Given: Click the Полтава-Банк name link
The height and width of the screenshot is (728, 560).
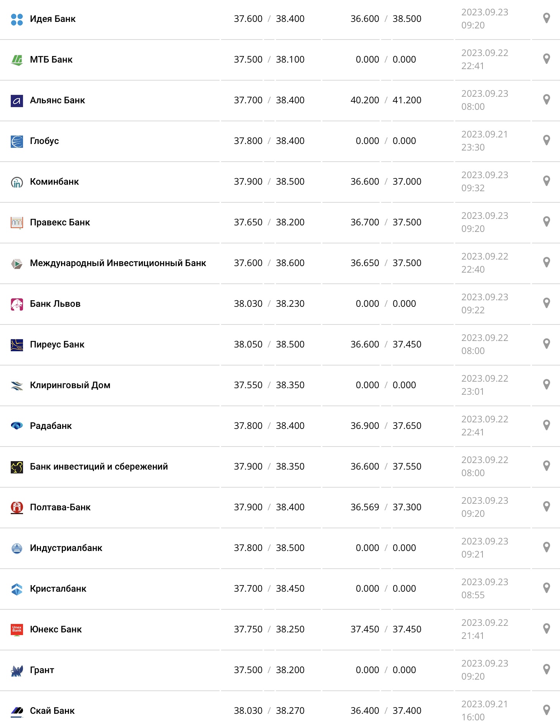Looking at the screenshot, I should [60, 507].
